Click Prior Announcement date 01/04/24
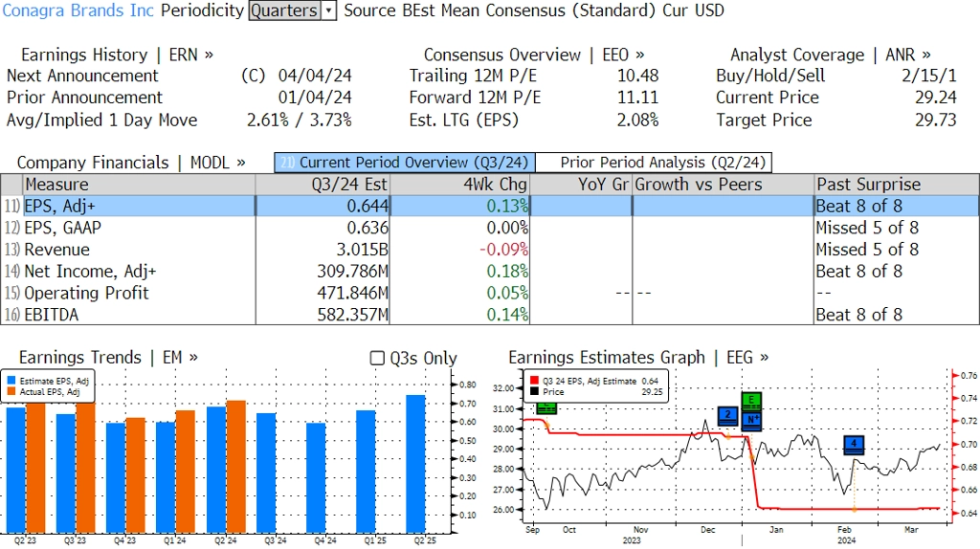 tap(315, 98)
